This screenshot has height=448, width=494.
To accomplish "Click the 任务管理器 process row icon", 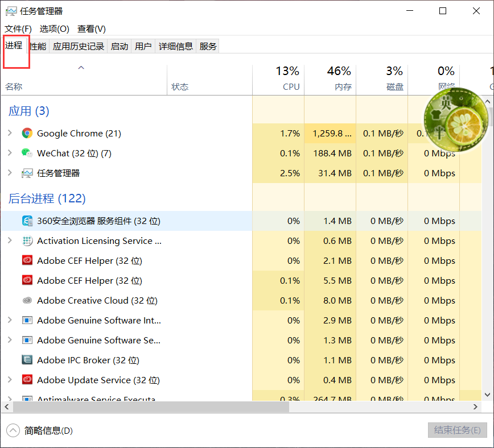I will tap(27, 173).
